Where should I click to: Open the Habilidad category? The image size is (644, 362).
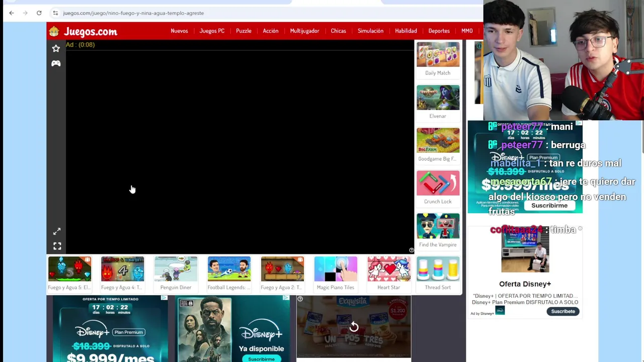click(x=406, y=31)
